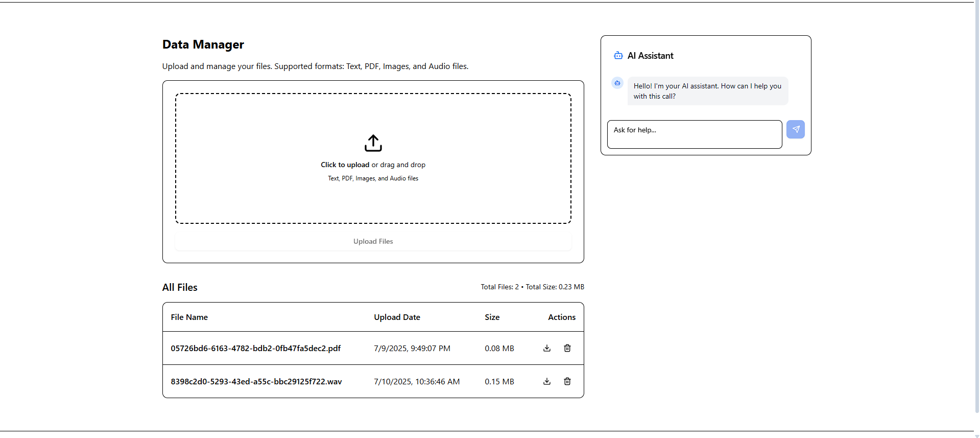Screen dimensions: 980x438
Task: Click the AI Assistant robot header icon
Action: point(618,56)
